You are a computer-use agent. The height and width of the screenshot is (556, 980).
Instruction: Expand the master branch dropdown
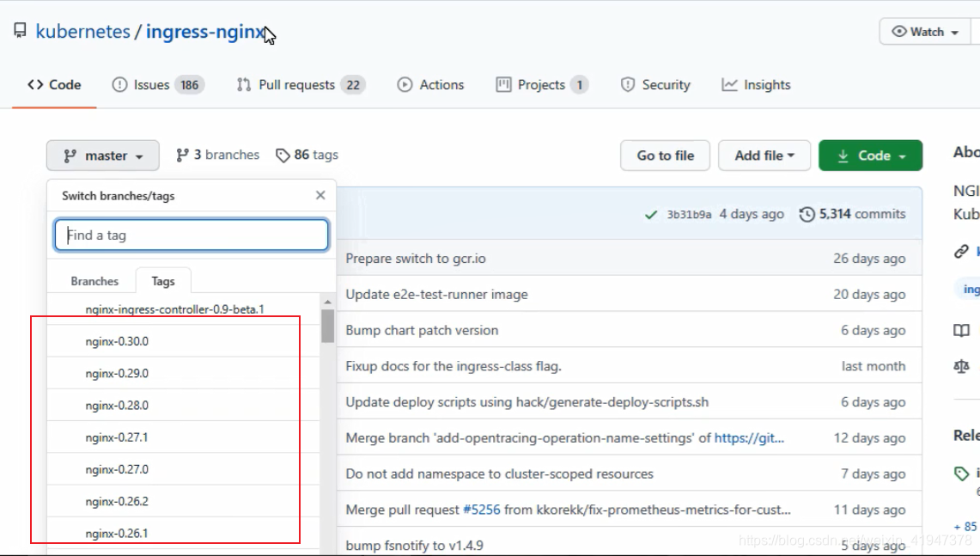coord(103,156)
